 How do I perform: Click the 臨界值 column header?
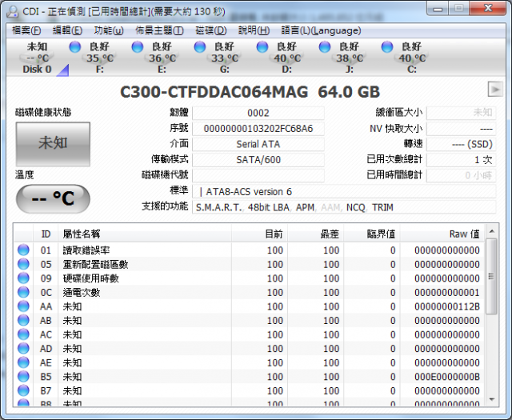point(372,234)
